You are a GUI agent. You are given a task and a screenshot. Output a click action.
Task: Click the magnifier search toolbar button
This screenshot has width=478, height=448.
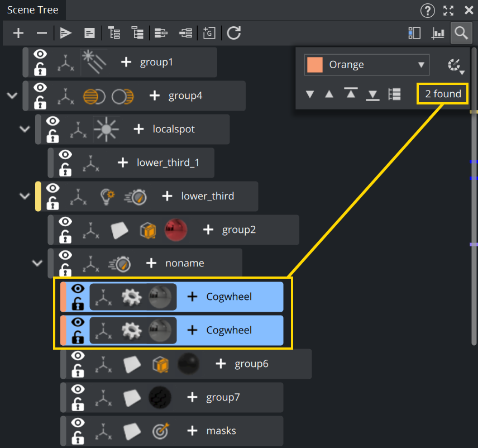click(461, 33)
